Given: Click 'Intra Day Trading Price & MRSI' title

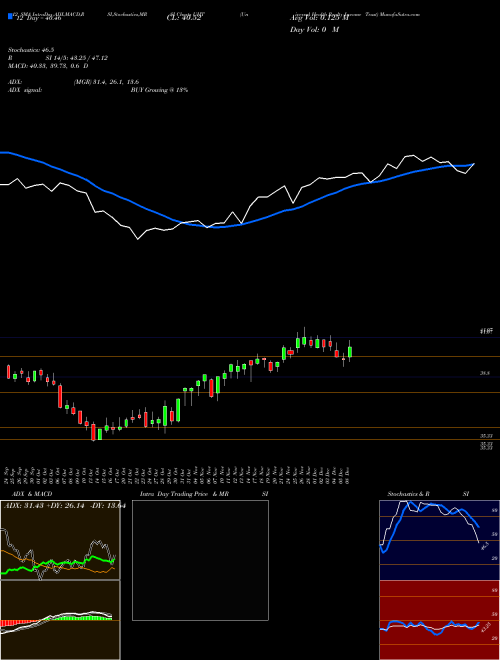Looking at the screenshot, I should point(204,494).
